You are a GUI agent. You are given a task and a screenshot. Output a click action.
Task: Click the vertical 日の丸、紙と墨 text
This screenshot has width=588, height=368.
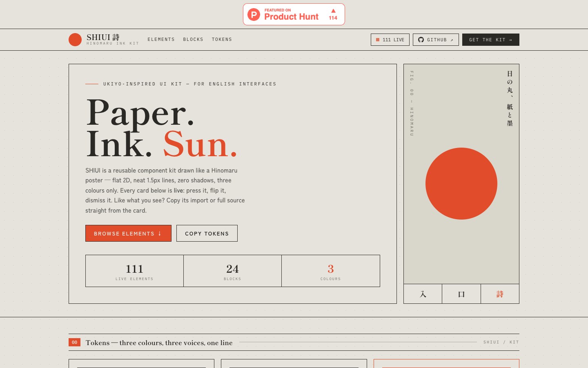(510, 98)
